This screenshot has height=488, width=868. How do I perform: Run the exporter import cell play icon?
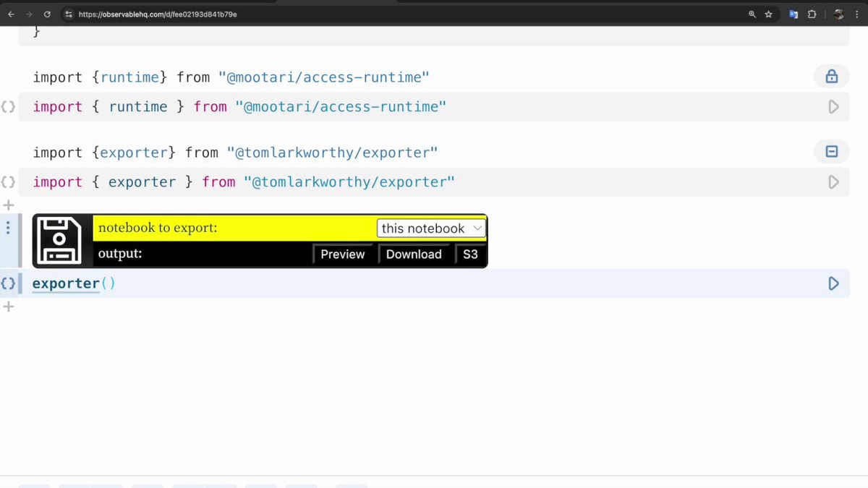click(x=833, y=182)
